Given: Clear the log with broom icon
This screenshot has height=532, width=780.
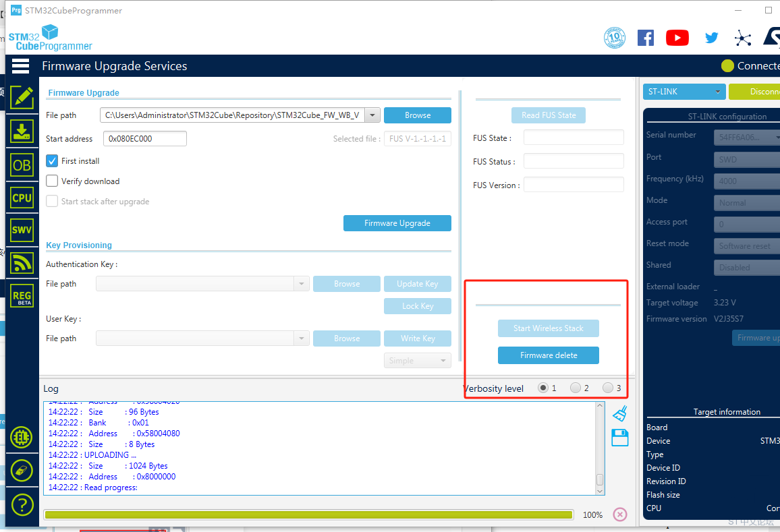Looking at the screenshot, I should 620,413.
